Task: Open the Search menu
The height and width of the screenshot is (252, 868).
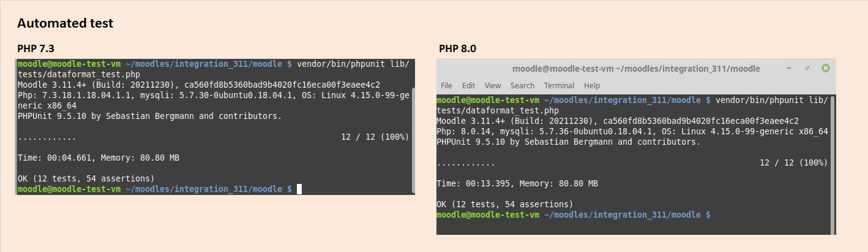Action: 522,86
